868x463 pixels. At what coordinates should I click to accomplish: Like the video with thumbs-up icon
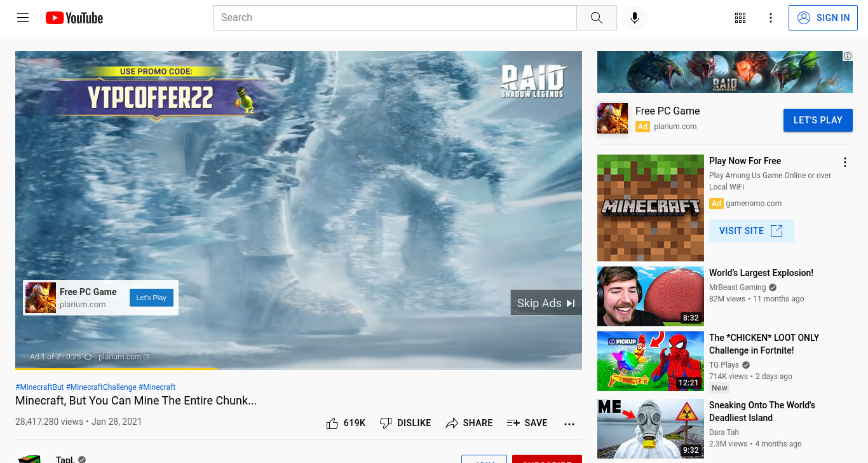point(346,423)
